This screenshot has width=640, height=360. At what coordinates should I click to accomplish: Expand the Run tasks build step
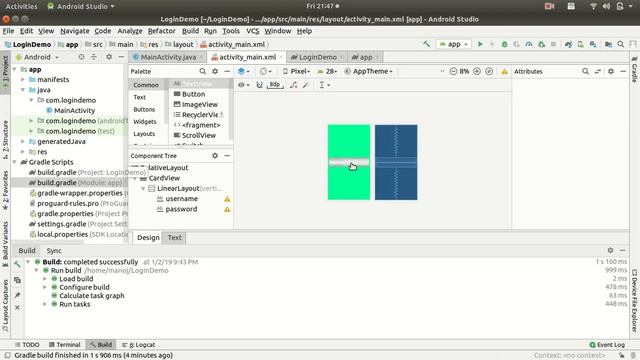click(x=45, y=304)
